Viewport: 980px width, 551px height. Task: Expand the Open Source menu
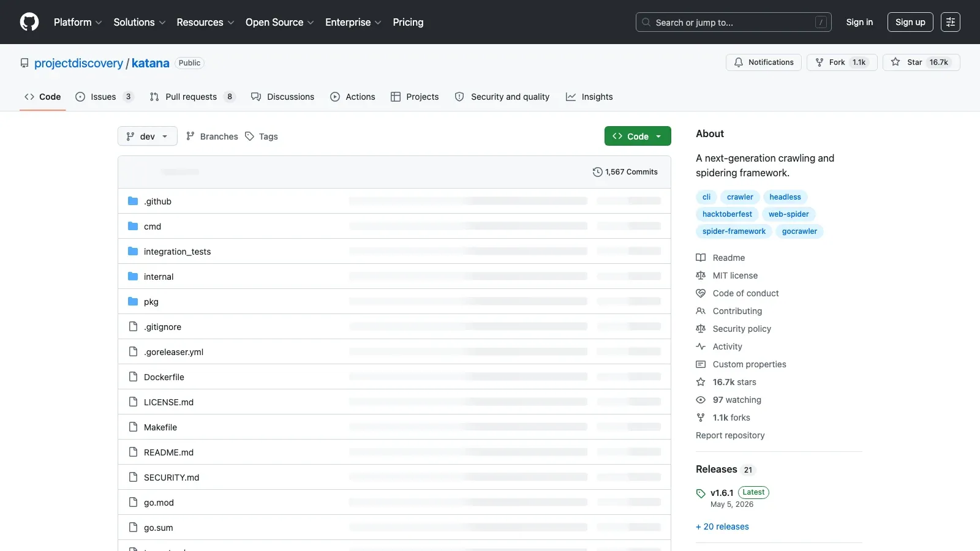[279, 22]
